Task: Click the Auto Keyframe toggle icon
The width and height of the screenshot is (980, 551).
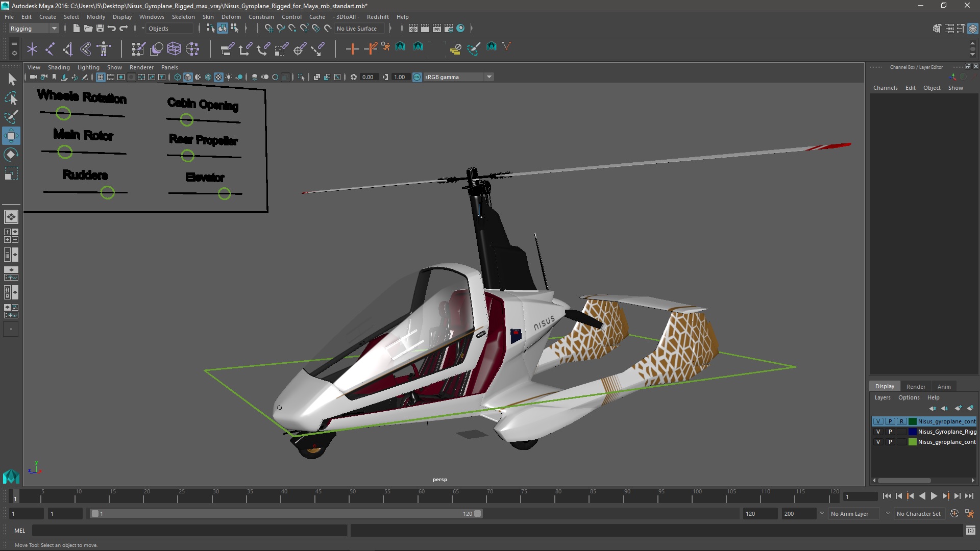Action: 954,514
